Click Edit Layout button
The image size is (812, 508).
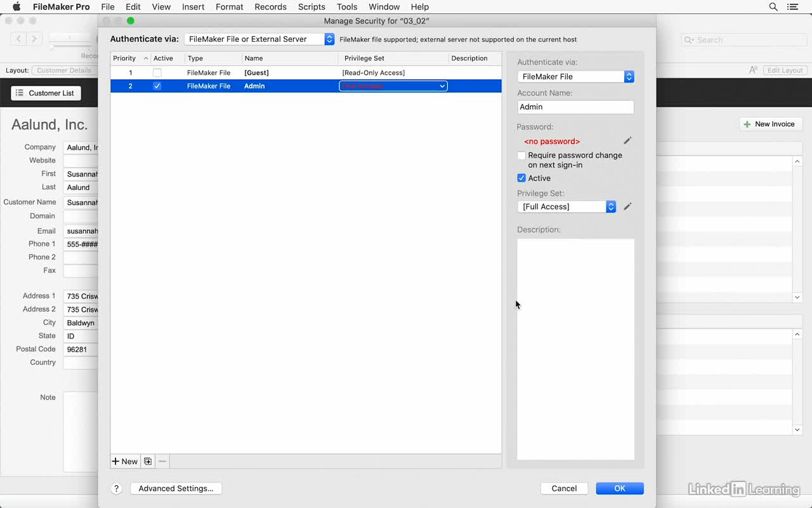pyautogui.click(x=785, y=70)
